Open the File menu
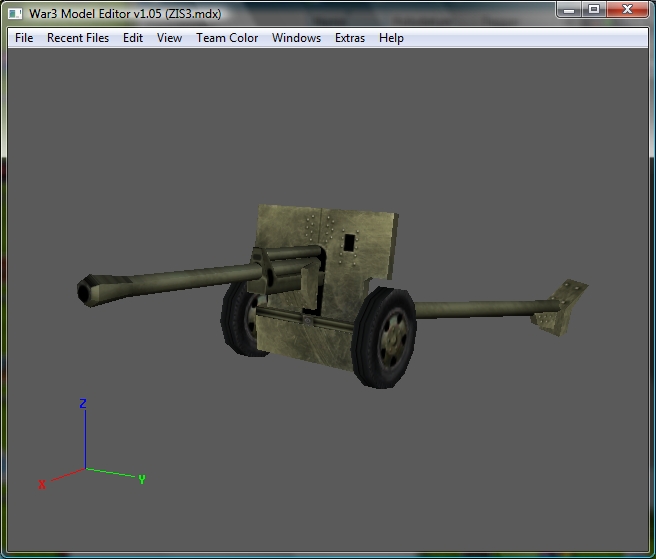 (24, 38)
